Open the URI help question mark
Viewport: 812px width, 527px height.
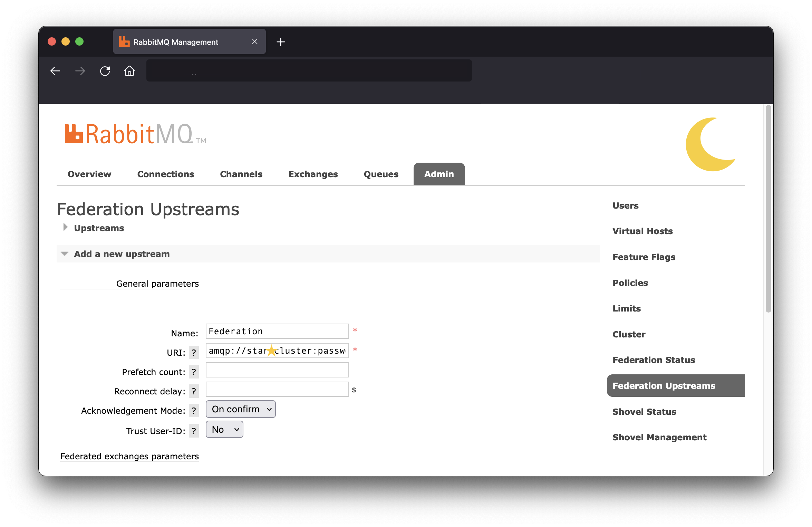click(194, 353)
